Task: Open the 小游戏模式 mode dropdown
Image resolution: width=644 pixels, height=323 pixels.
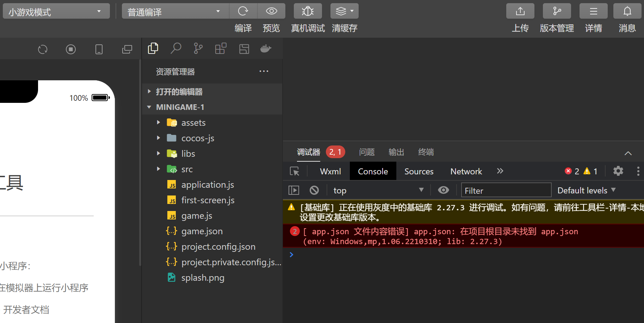Action: coord(56,11)
